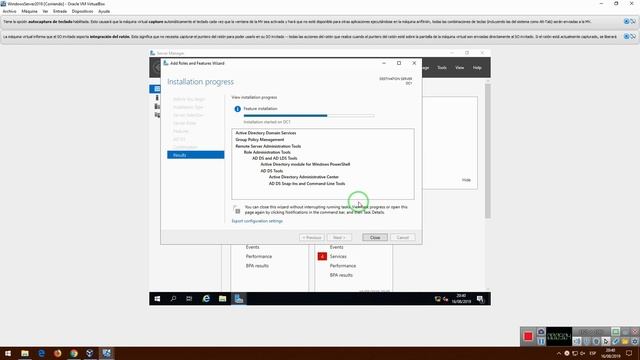Dismiss the keyboard auto-capture notification

click(627, 22)
